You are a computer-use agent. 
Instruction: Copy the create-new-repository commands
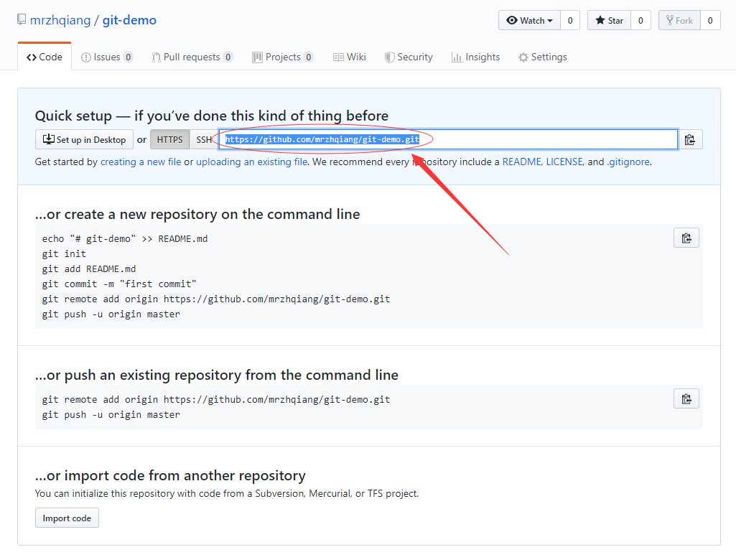686,238
